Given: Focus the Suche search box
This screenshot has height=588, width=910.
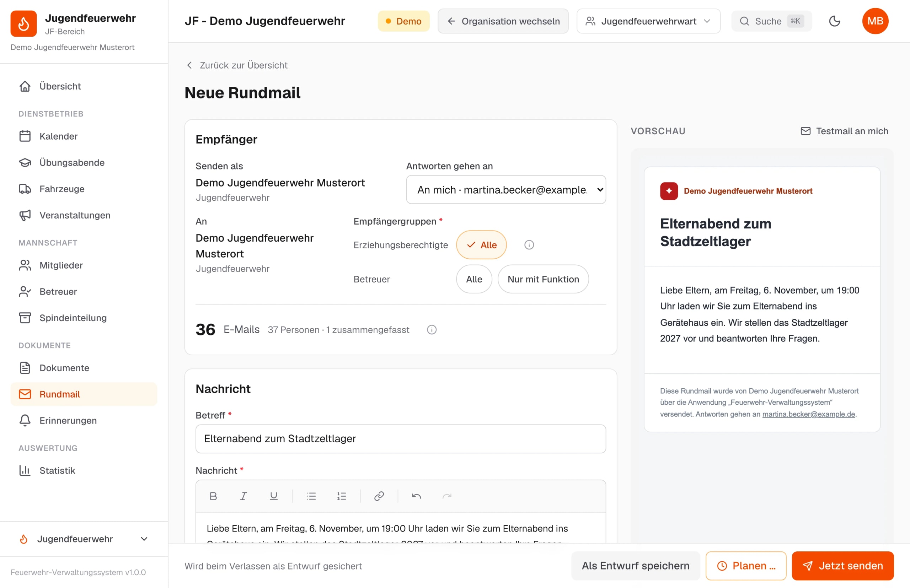Looking at the screenshot, I should [771, 21].
